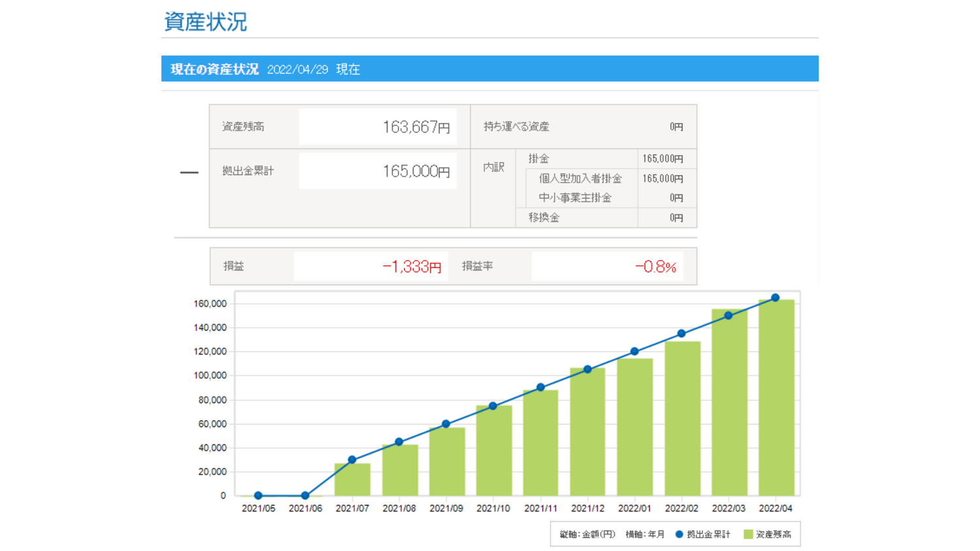This screenshot has width=980, height=551.
Task: Click the green 資産残高 legend swatch
Action: point(748,535)
